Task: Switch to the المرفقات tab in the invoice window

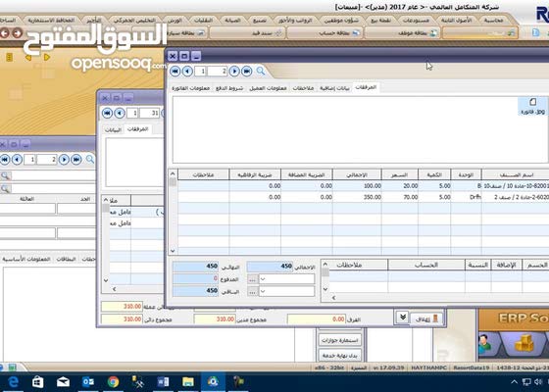Action: (x=366, y=87)
